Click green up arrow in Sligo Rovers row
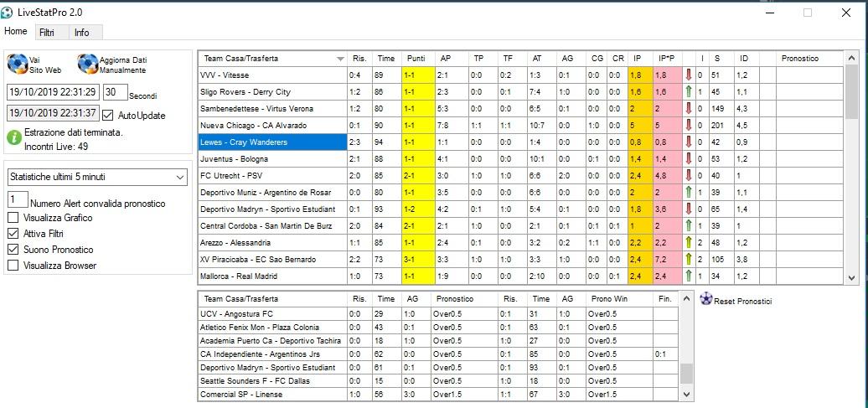Image resolution: width=868 pixels, height=408 pixels. pyautogui.click(x=688, y=91)
